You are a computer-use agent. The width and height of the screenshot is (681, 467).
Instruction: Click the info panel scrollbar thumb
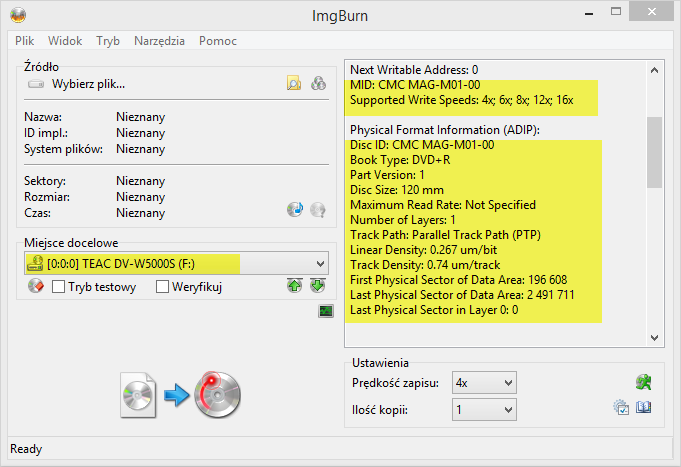point(655,152)
